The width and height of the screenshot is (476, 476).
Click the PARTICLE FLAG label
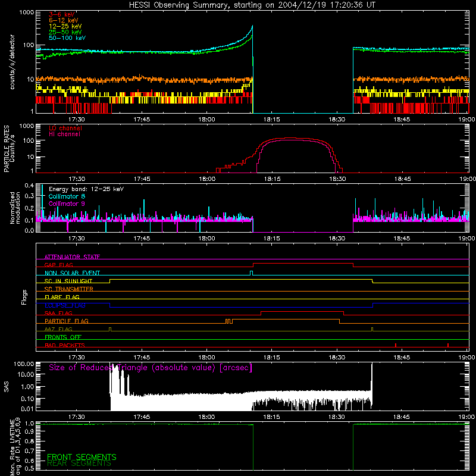click(x=67, y=321)
